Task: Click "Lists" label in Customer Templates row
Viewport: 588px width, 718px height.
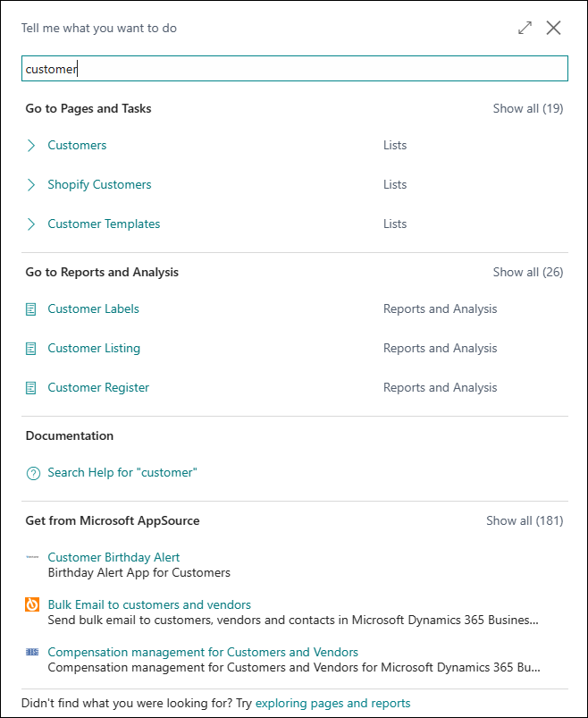Action: point(395,224)
